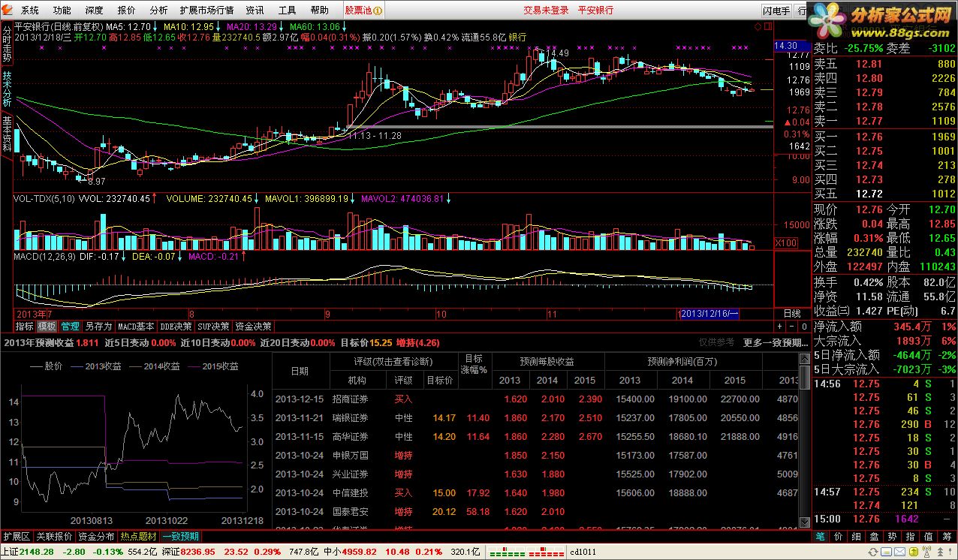
Task: Toggle the 股价 legend line
Action: 46,366
